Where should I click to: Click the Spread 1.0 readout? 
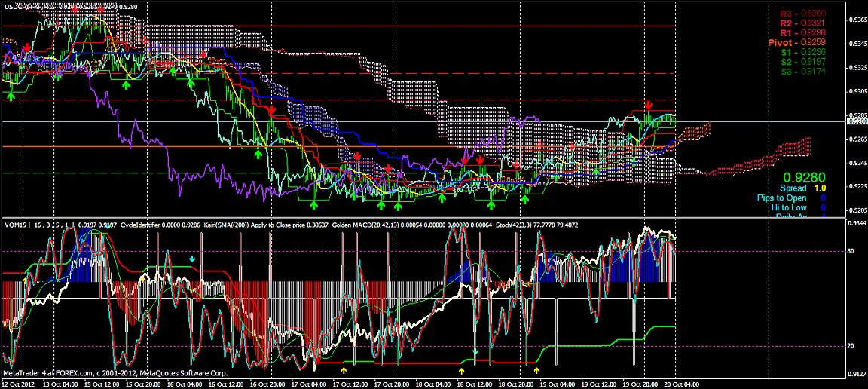click(x=802, y=188)
